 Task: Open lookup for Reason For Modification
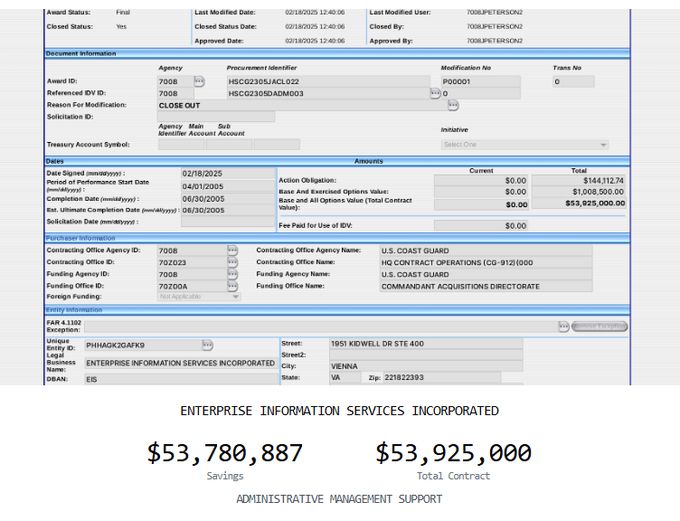click(x=453, y=105)
